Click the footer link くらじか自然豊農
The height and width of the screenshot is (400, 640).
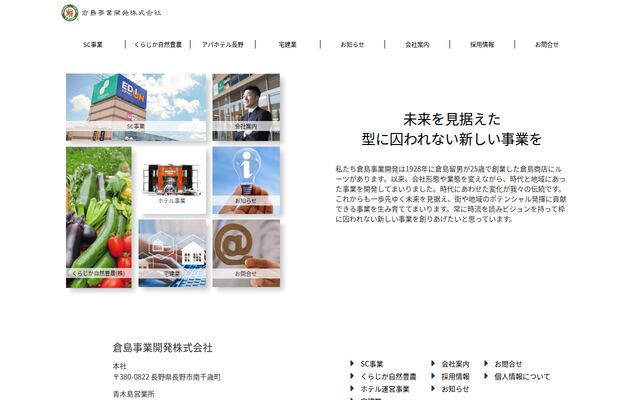coord(388,376)
